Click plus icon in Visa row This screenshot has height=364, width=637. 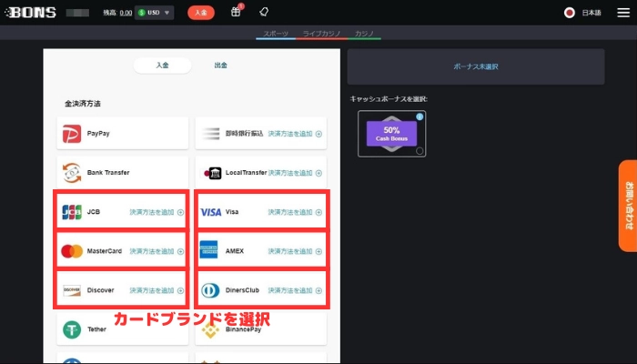[x=318, y=212]
